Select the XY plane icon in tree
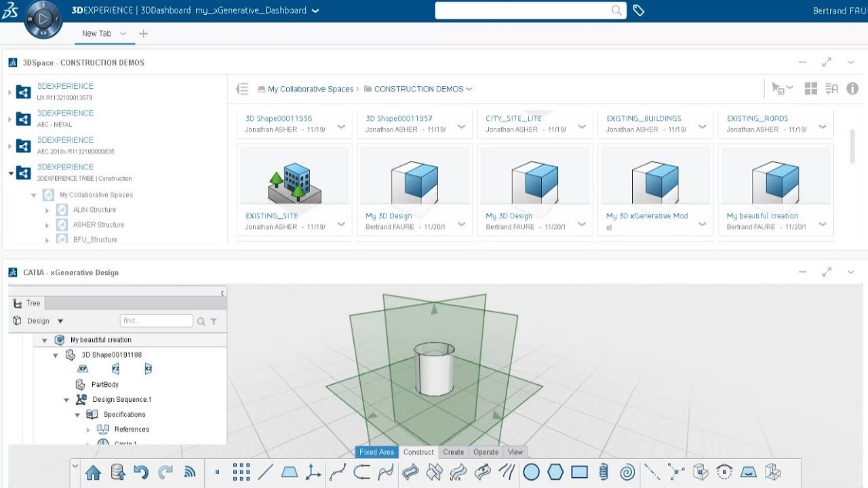The image size is (868, 488). pyautogui.click(x=83, y=369)
